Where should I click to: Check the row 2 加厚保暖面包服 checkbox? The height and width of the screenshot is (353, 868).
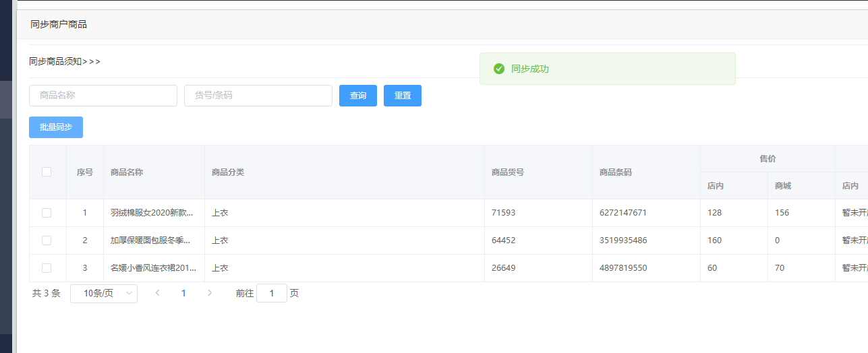pos(47,240)
